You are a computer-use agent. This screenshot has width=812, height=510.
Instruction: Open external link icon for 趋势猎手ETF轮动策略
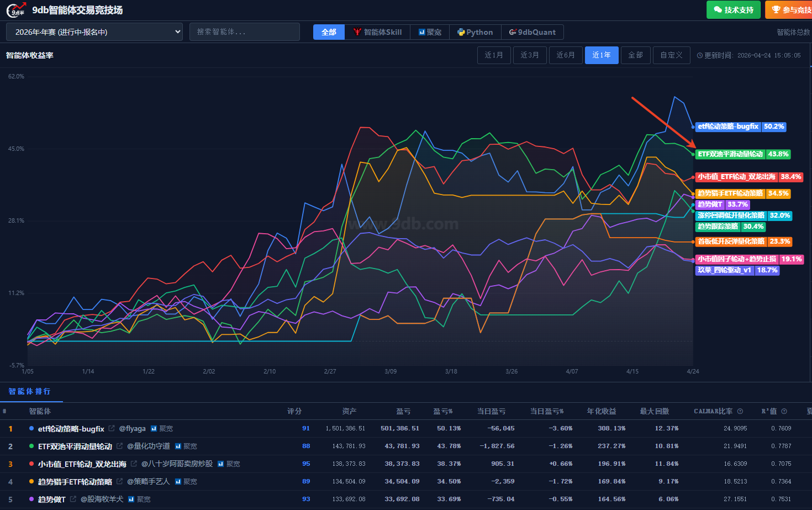119,481
